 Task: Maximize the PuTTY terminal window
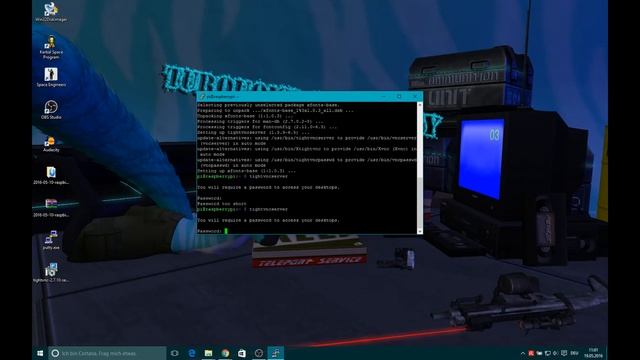pyautogui.click(x=399, y=97)
